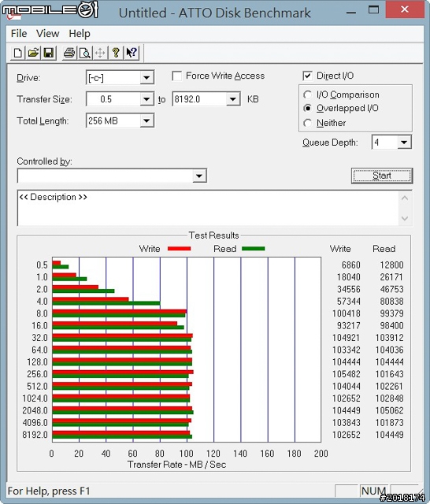Open the Total Length dropdown
The width and height of the screenshot is (430, 504).
tap(146, 121)
